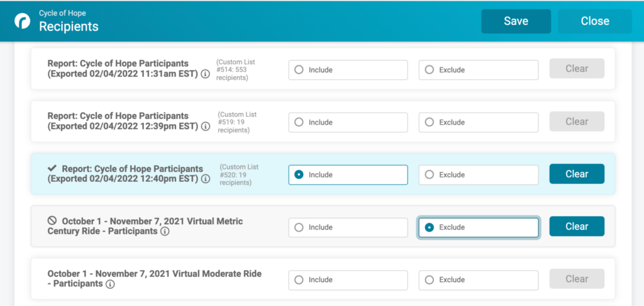The image size is (644, 306).
Task: Select Exclude for Custom List #514
Action: 479,70
